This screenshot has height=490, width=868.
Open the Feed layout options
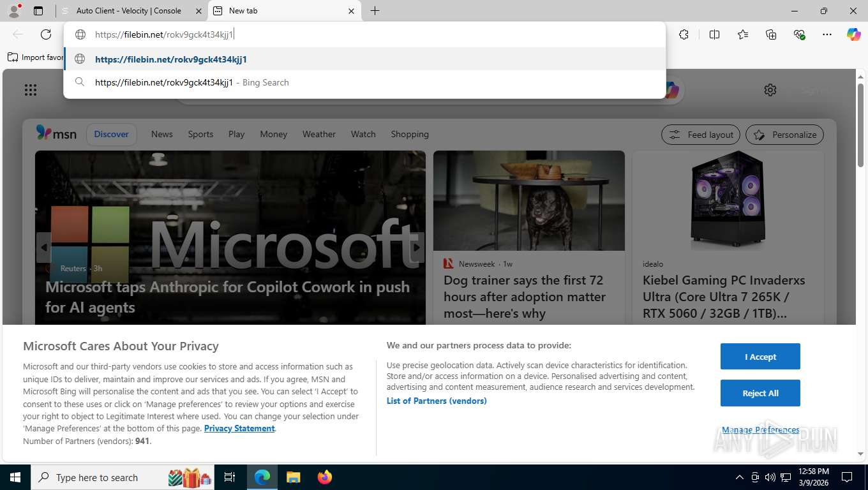(x=701, y=135)
